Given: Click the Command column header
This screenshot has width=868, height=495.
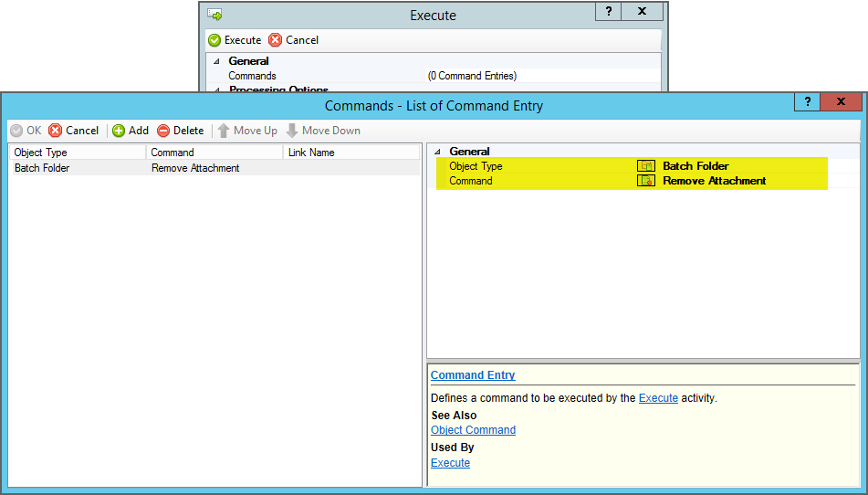Looking at the screenshot, I should 214,153.
